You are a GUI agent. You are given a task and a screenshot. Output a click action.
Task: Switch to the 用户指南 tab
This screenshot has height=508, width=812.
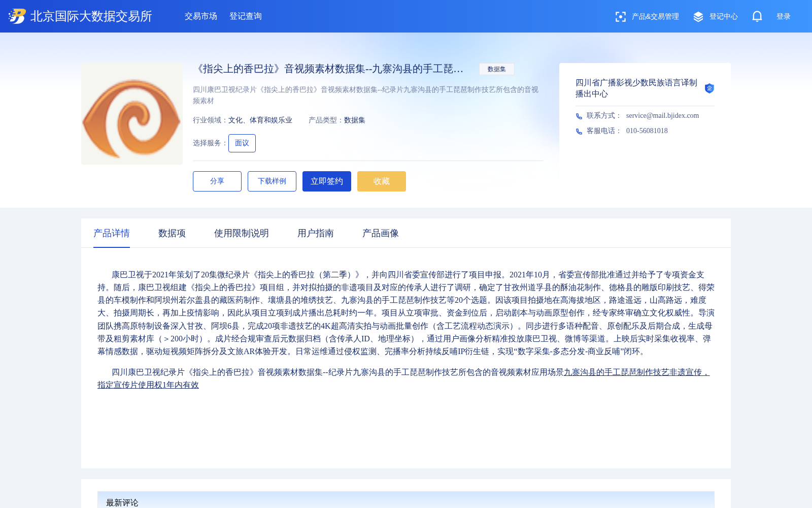316,233
